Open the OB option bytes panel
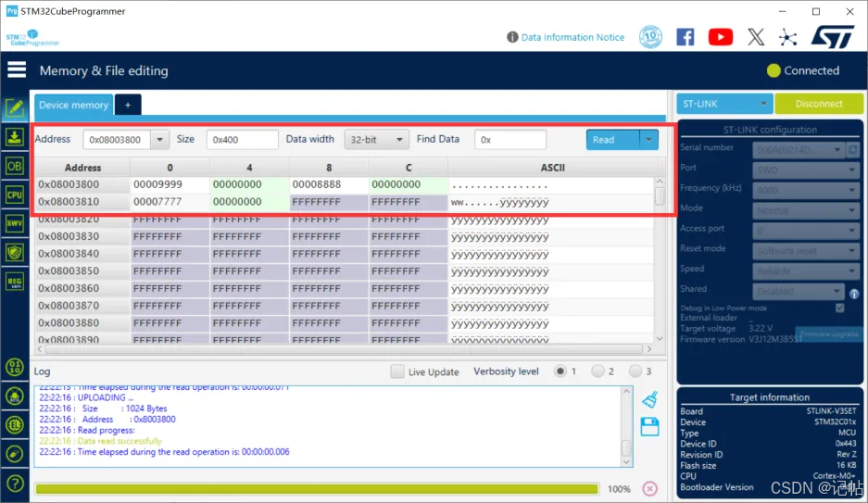 pos(14,166)
